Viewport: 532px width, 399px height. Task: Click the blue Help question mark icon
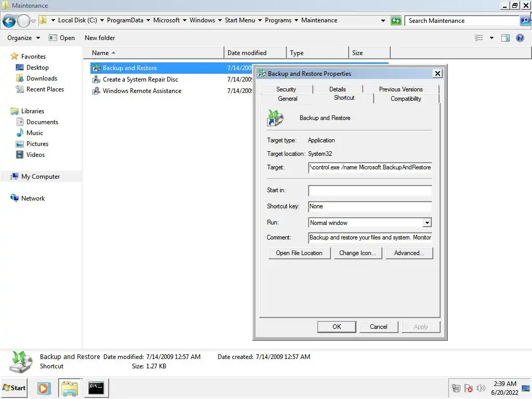tap(520, 37)
